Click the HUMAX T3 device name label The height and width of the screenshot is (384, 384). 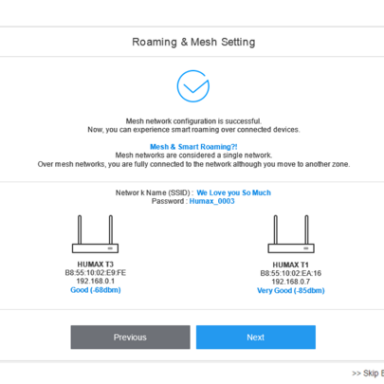tap(95, 264)
